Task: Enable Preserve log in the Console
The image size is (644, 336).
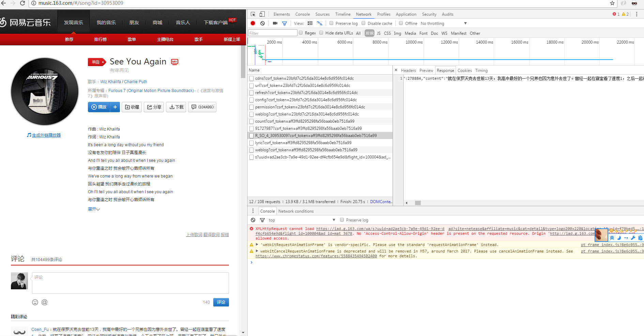Action: [x=342, y=220]
